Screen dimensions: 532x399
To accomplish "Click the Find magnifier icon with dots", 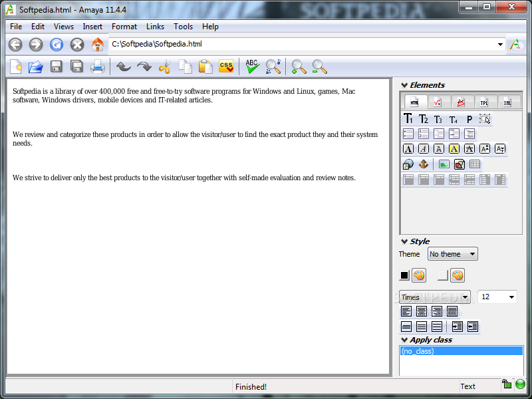I will [x=273, y=66].
